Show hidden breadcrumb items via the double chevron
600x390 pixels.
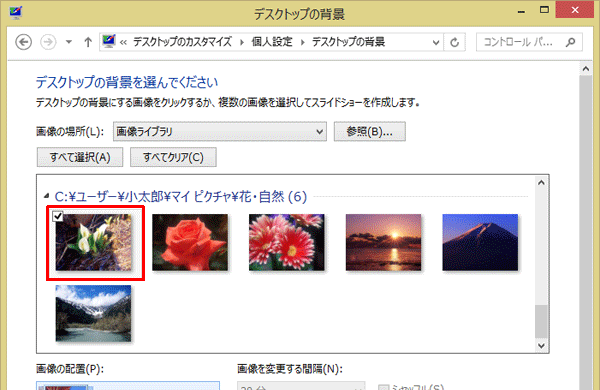(x=123, y=42)
